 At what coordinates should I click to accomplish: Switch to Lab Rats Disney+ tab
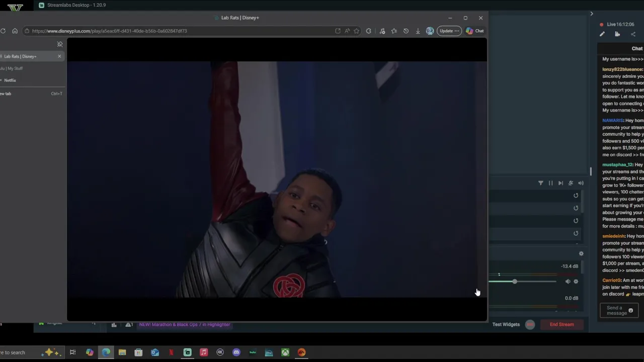(28, 56)
